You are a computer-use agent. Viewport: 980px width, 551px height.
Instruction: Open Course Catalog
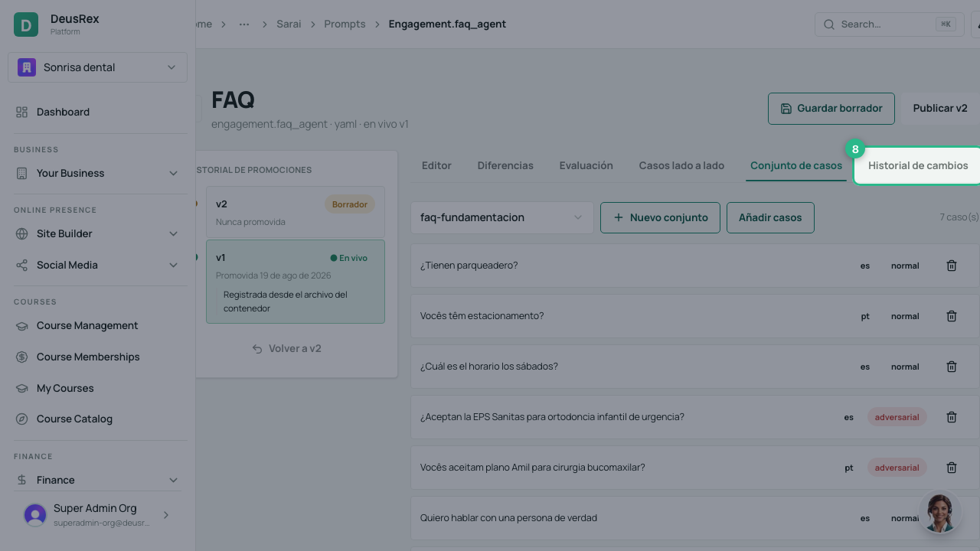coord(97,419)
